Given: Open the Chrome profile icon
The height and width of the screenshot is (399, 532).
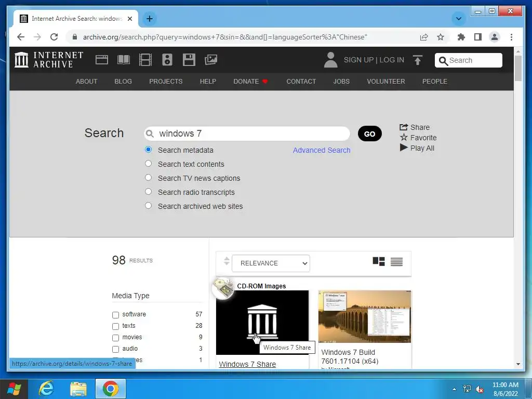Looking at the screenshot, I should tap(495, 37).
